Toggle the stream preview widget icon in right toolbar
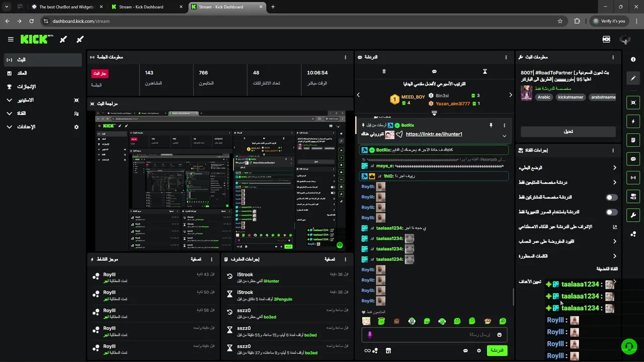 pyautogui.click(x=633, y=103)
